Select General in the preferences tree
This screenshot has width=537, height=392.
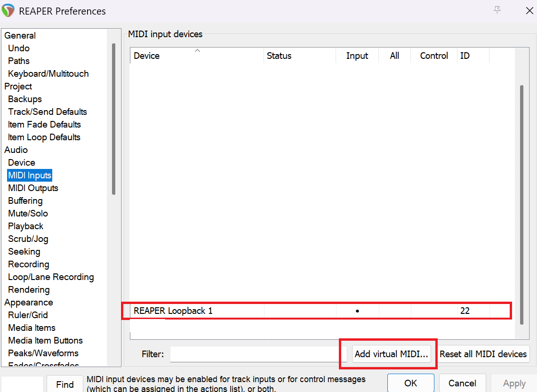pos(20,36)
